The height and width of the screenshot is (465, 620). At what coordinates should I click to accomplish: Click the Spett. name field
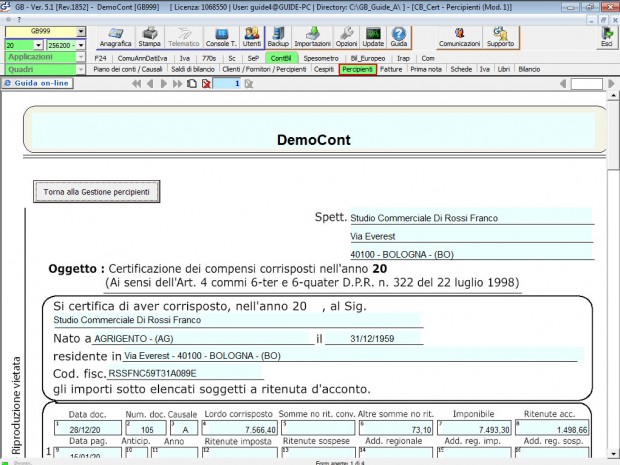pyautogui.click(x=471, y=217)
